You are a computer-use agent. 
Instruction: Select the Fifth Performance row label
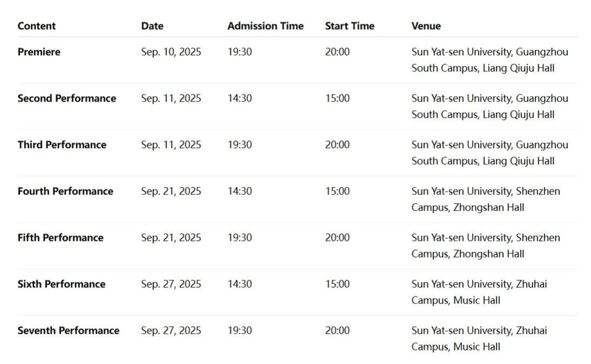pos(60,238)
